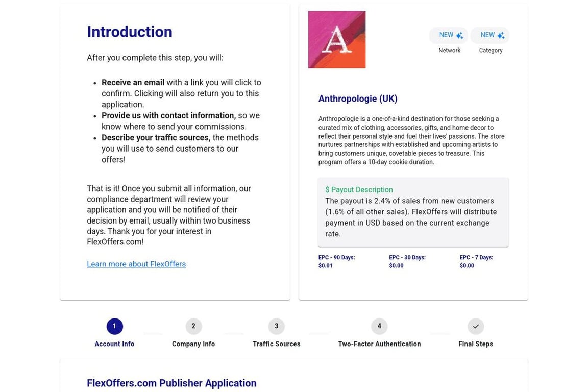This screenshot has width=588, height=392.
Task: Click the FlexOffers.com Publisher Application heading
Action: point(171,383)
